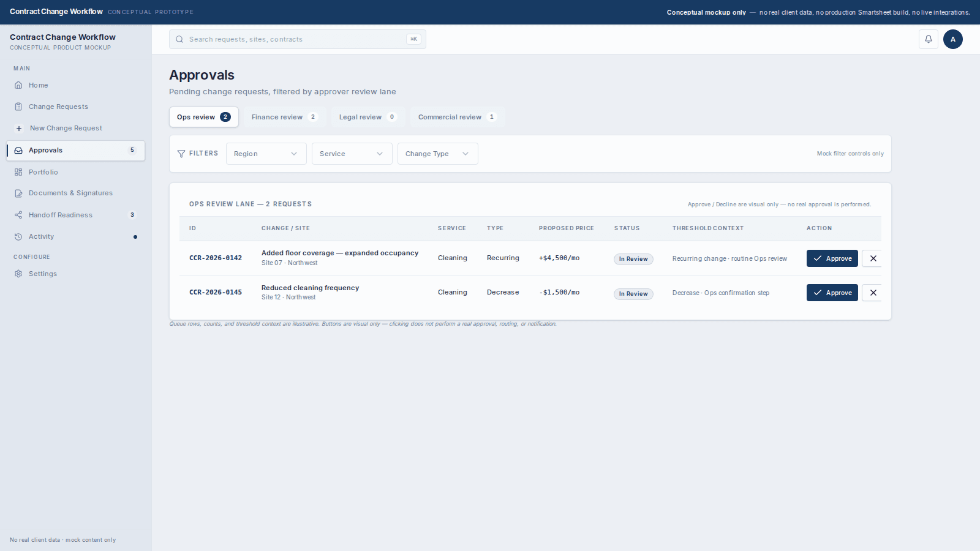
Task: Click proposed price +$4,500/mo
Action: 559,258
